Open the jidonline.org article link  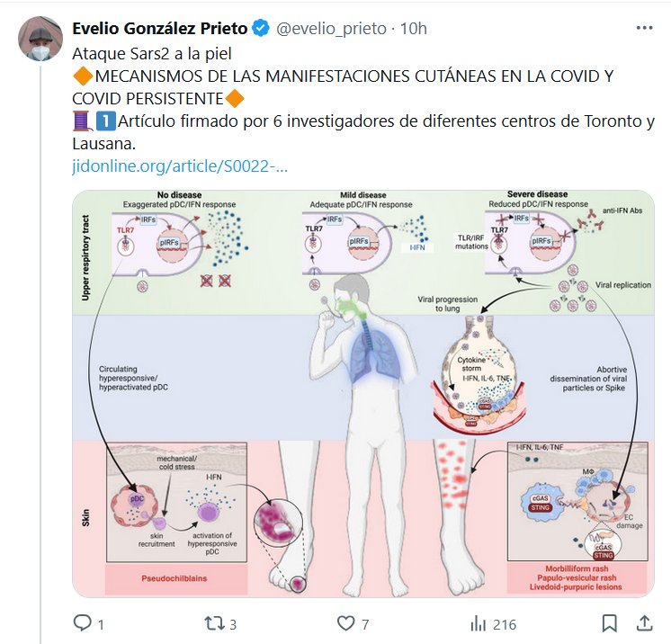point(180,166)
